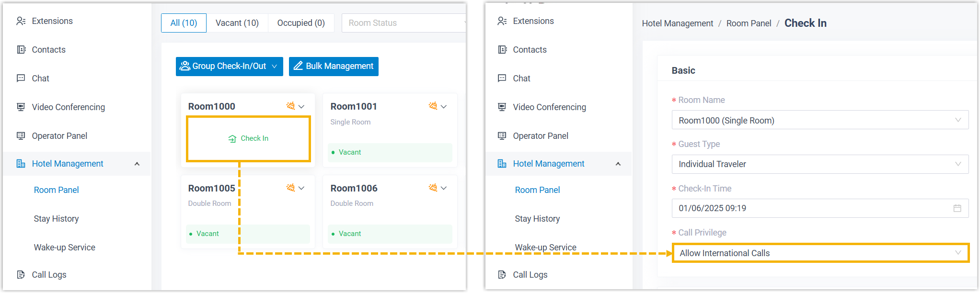Click the Room Status filter field

403,23
